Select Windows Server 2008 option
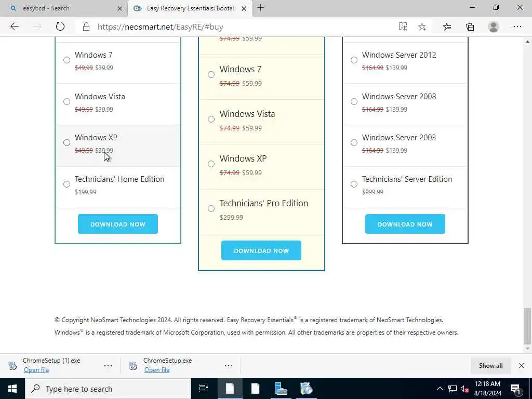The image size is (532, 399). pos(354,101)
